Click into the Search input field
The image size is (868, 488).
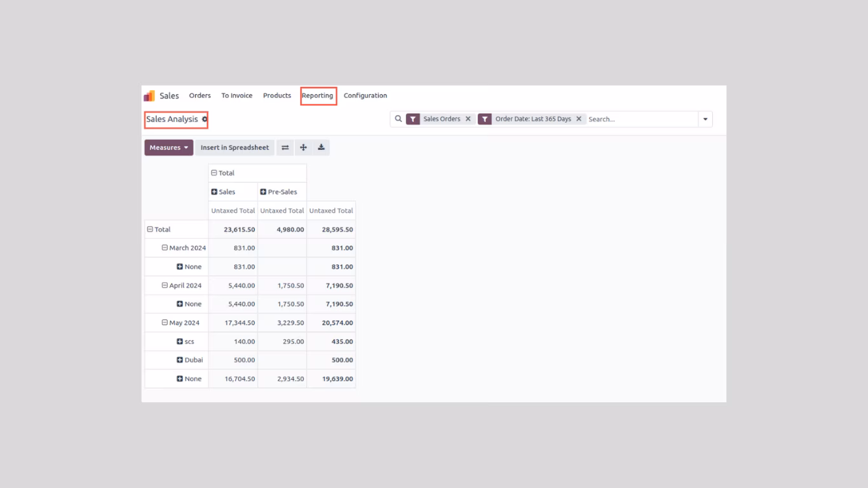[642, 119]
